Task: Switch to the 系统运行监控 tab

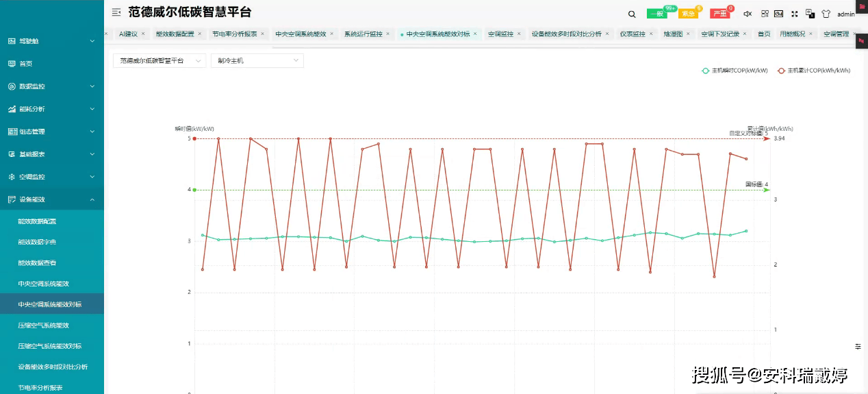Action: (363, 34)
